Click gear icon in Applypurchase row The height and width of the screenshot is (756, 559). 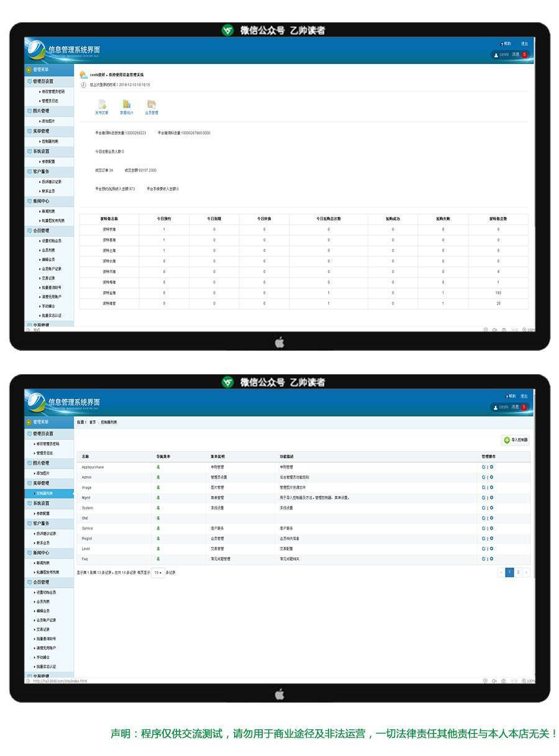tap(491, 467)
